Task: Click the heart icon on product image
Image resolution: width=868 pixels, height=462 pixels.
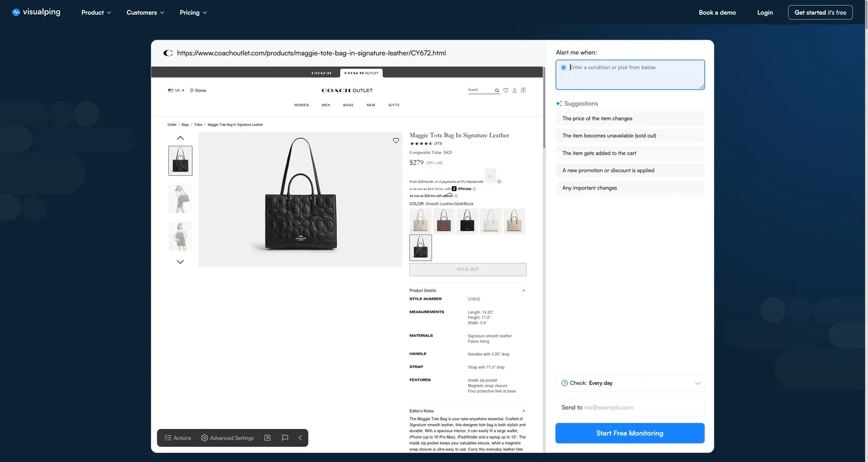Action: click(x=396, y=141)
